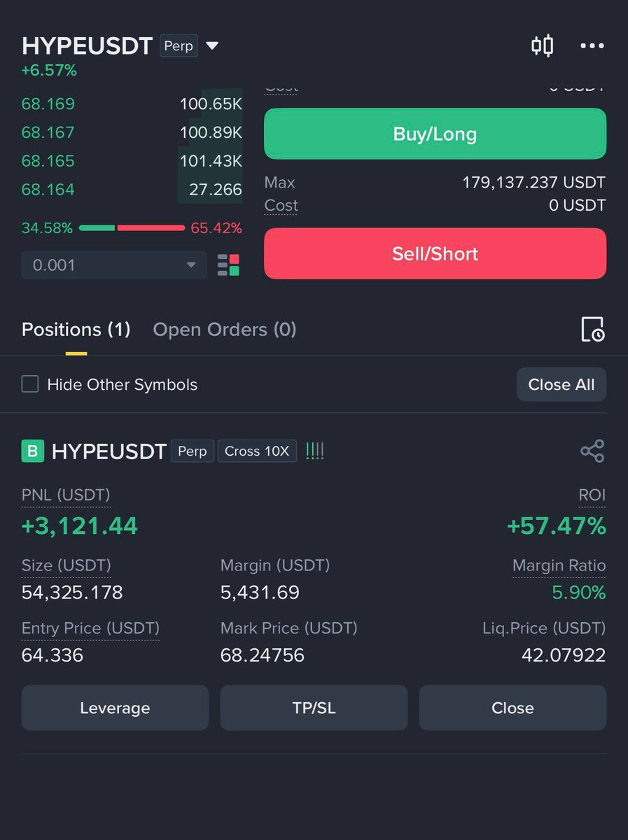Screen dimensions: 628x840
Task: Tap the 42.07922 liquidation price value
Action: (x=564, y=655)
